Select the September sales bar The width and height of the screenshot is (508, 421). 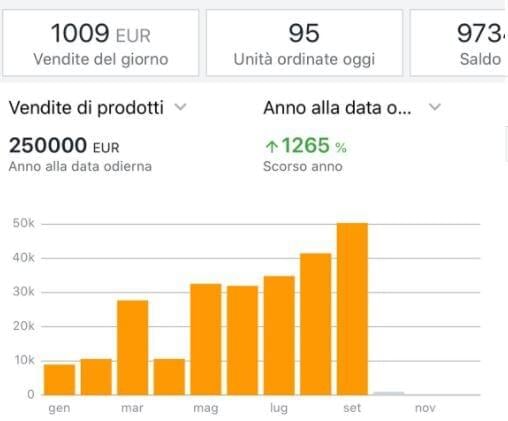pos(352,309)
